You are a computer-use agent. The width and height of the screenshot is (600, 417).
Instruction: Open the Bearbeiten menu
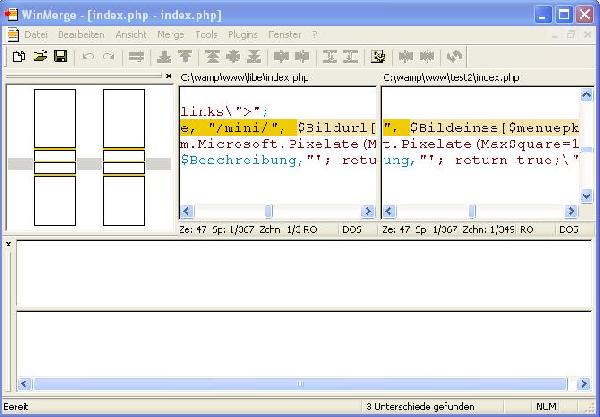coord(81,35)
